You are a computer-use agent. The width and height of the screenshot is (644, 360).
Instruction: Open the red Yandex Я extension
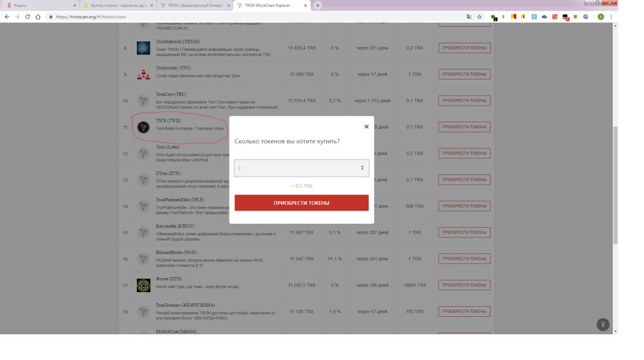(x=503, y=17)
